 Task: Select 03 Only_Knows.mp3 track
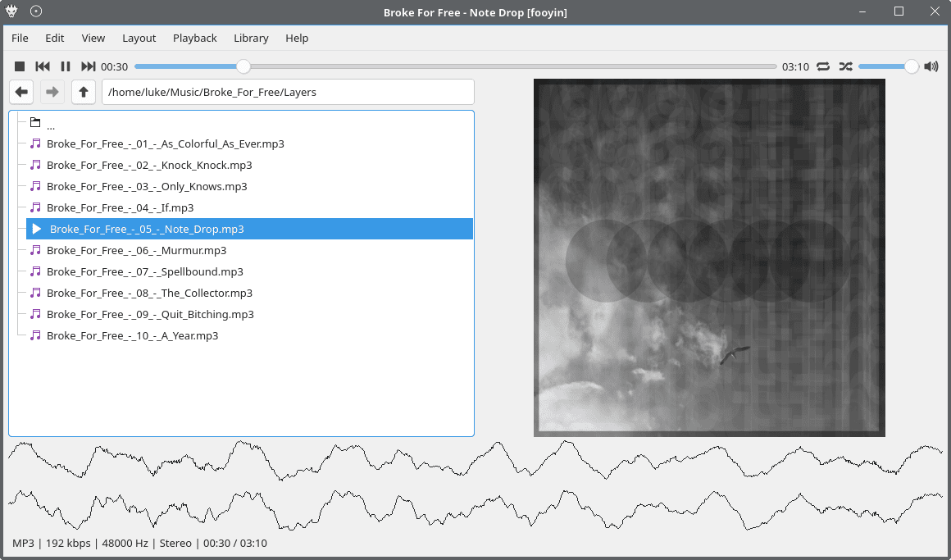250,186
